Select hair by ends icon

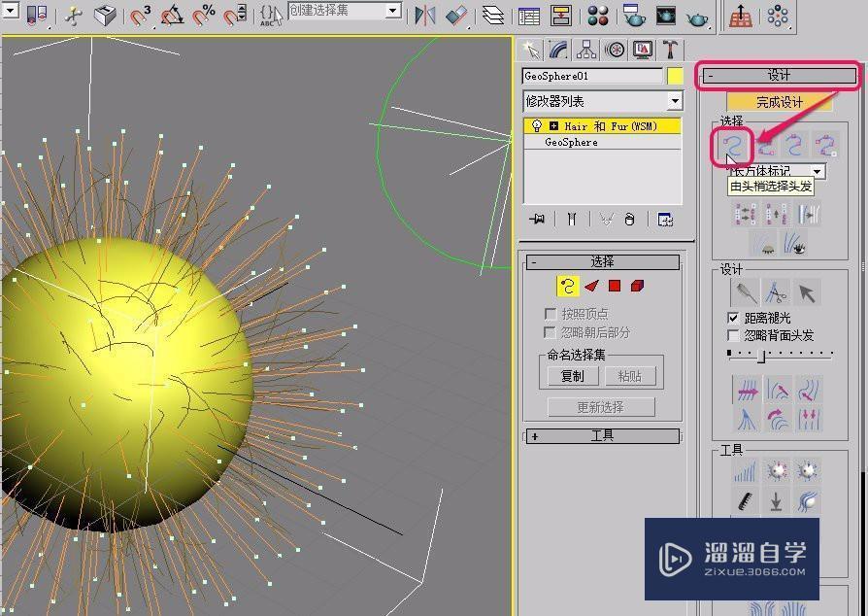pos(733,146)
